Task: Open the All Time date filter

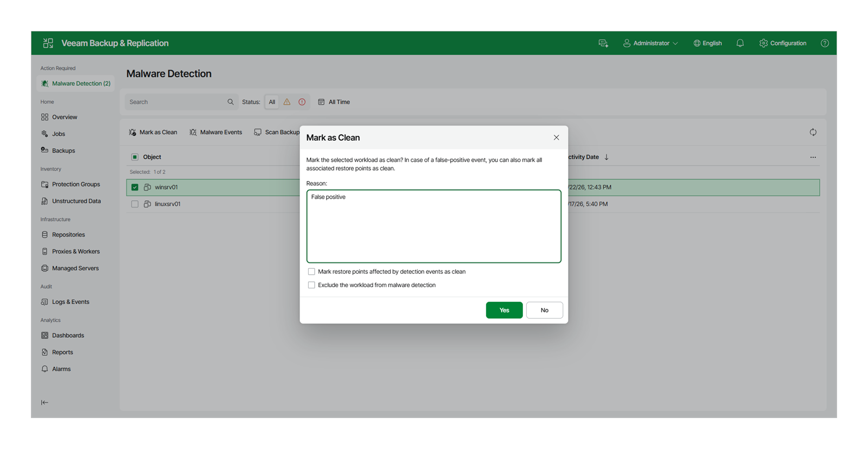Action: [x=334, y=102]
